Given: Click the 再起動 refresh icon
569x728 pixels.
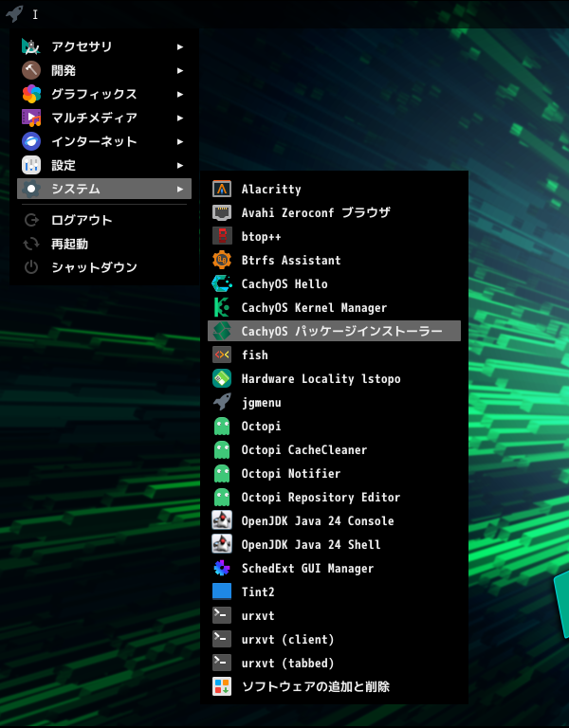Looking at the screenshot, I should [31, 244].
